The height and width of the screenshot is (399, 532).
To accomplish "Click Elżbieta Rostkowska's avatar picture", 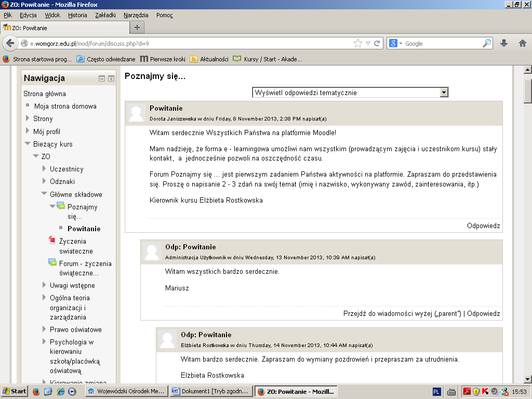I will pos(167,339).
